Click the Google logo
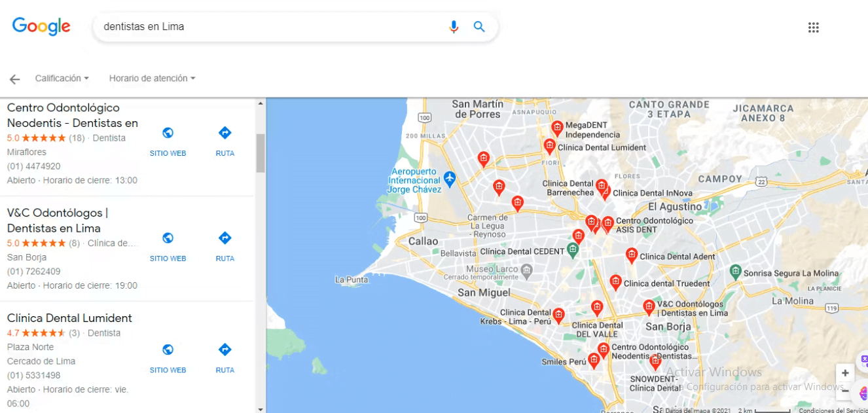This screenshot has height=413, width=868. (41, 27)
